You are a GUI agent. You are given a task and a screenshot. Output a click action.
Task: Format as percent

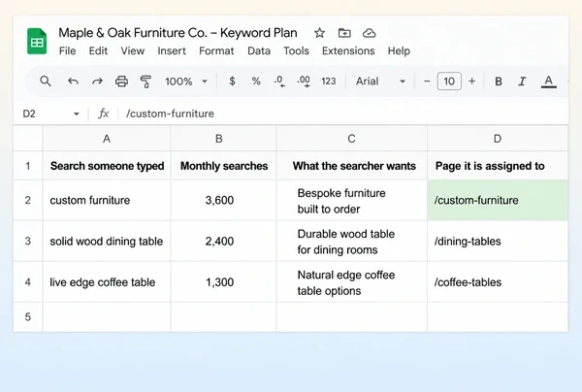(x=256, y=81)
